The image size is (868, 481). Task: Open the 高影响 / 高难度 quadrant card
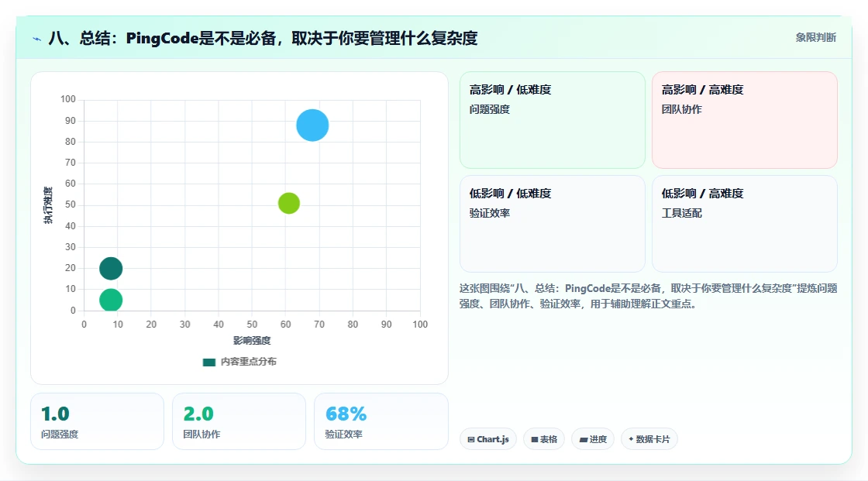coord(745,119)
